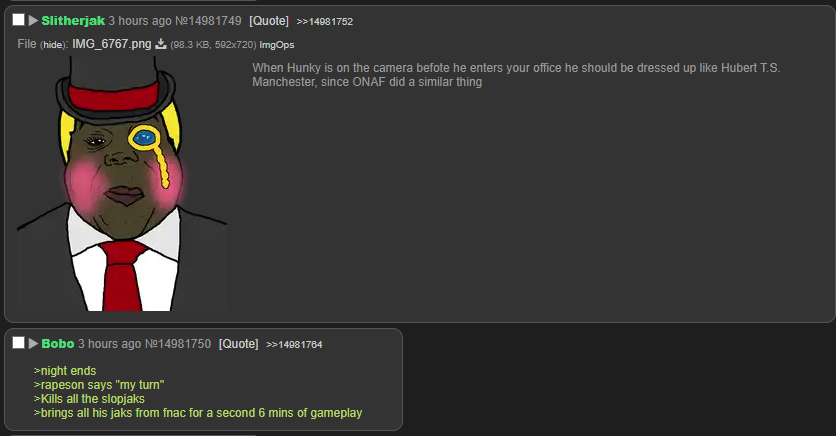Click the "3 hours ago" timestamp on Slitherjak's post

140,21
